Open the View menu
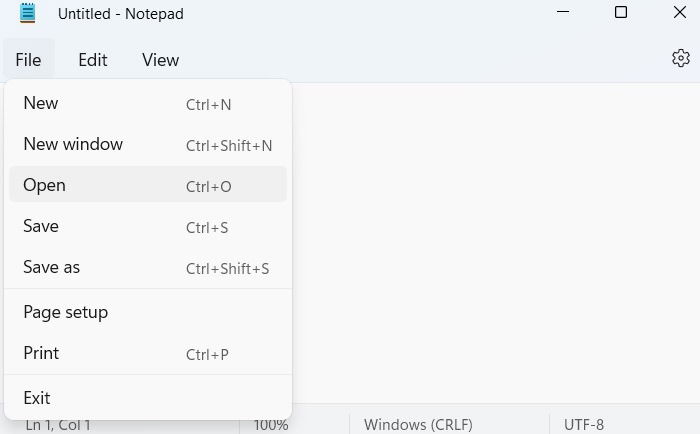Screen dimensions: 700x434 point(160,60)
